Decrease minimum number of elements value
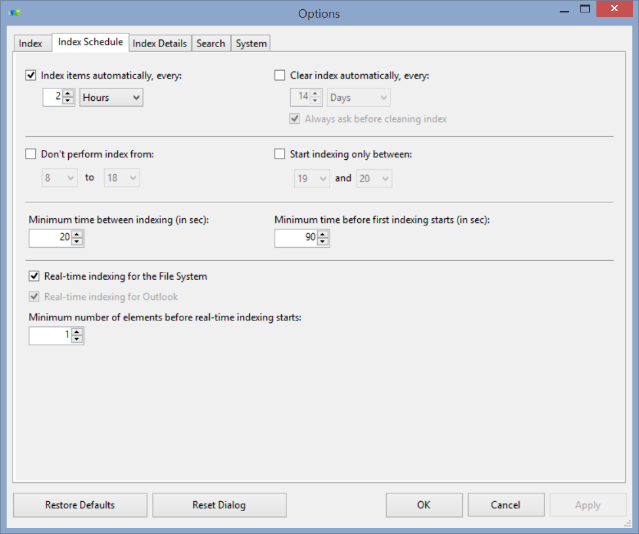639x534 pixels. (77, 340)
